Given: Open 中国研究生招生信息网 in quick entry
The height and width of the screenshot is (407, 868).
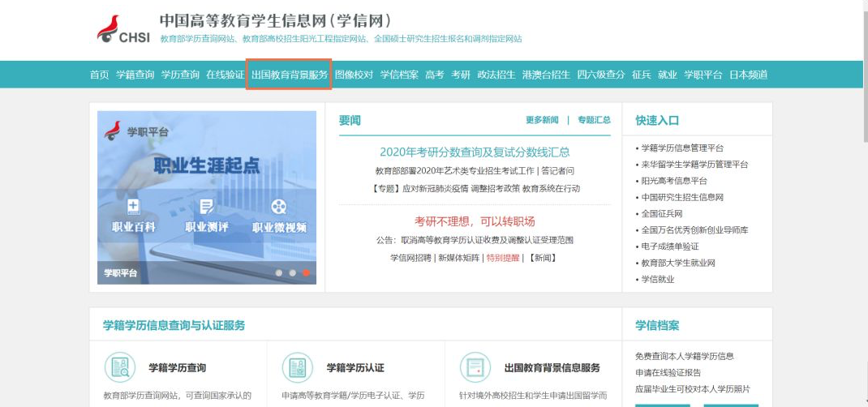Looking at the screenshot, I should 682,197.
